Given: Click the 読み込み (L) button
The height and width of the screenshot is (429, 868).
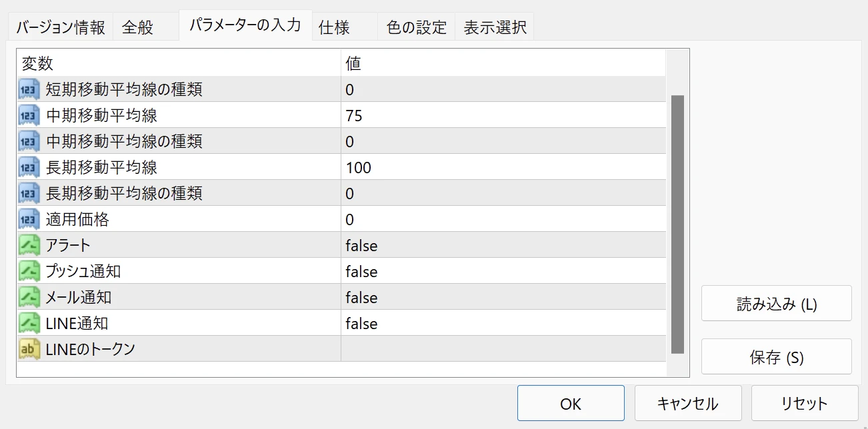Looking at the screenshot, I should 776,304.
